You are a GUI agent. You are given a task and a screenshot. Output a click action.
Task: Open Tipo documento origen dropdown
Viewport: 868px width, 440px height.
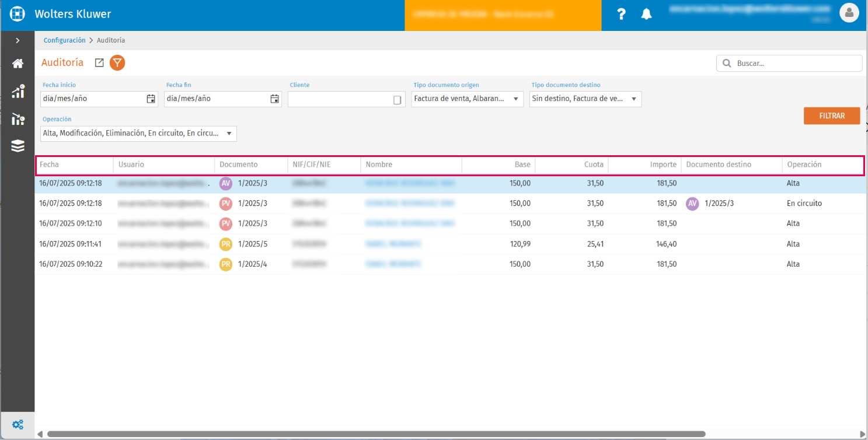[x=467, y=99]
